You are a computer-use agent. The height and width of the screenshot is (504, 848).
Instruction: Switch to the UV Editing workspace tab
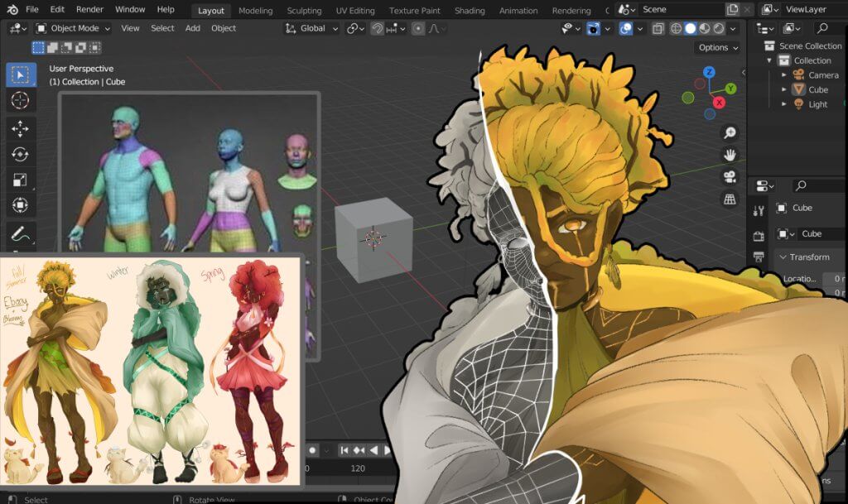(355, 10)
